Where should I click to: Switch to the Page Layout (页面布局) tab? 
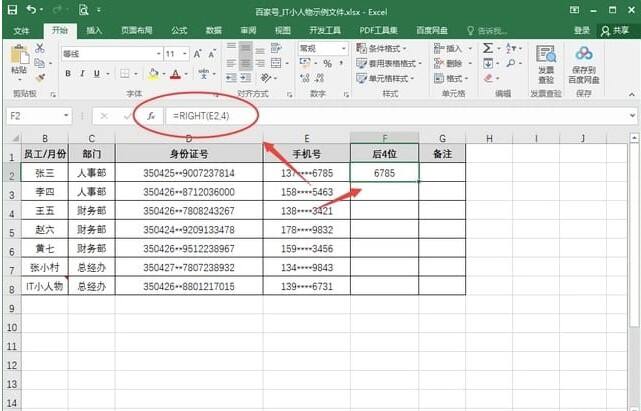[x=137, y=31]
